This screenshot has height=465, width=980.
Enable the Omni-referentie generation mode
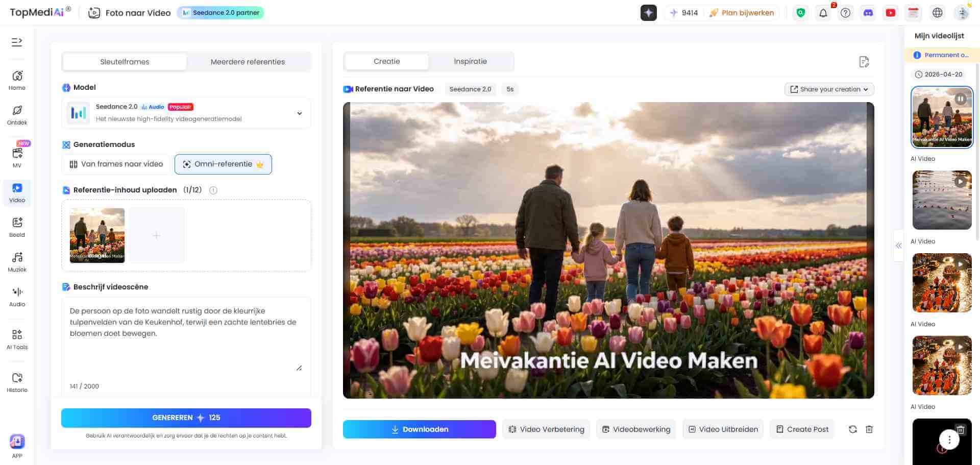[x=223, y=164]
